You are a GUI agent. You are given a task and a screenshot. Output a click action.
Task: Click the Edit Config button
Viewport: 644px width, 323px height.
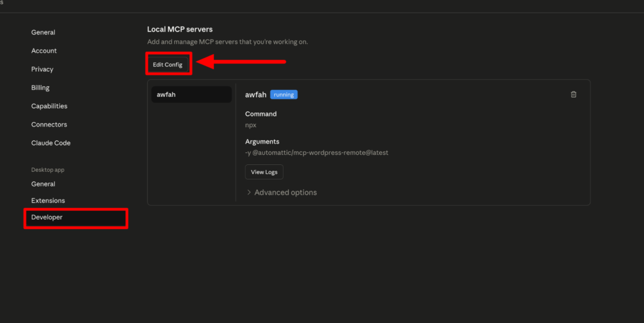point(168,64)
